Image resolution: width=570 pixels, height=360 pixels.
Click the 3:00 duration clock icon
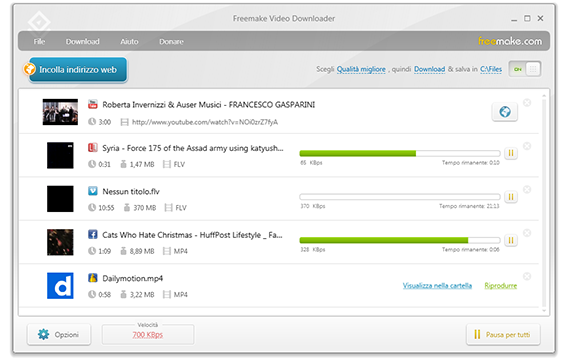point(92,122)
